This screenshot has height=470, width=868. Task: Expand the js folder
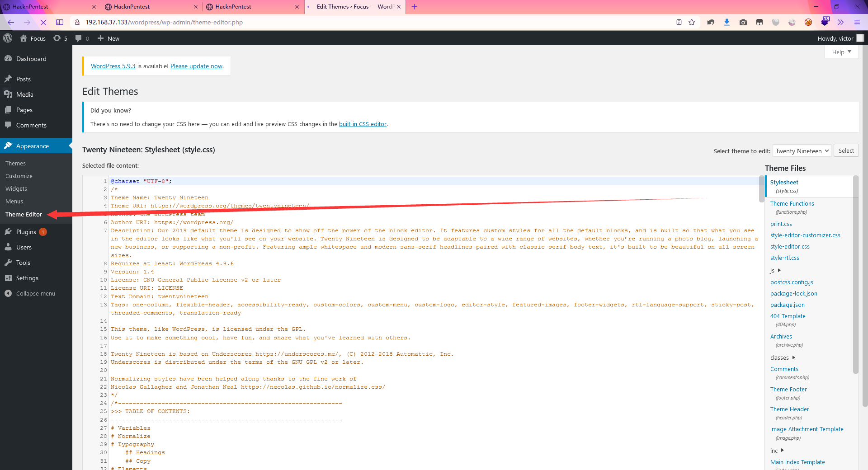click(775, 270)
